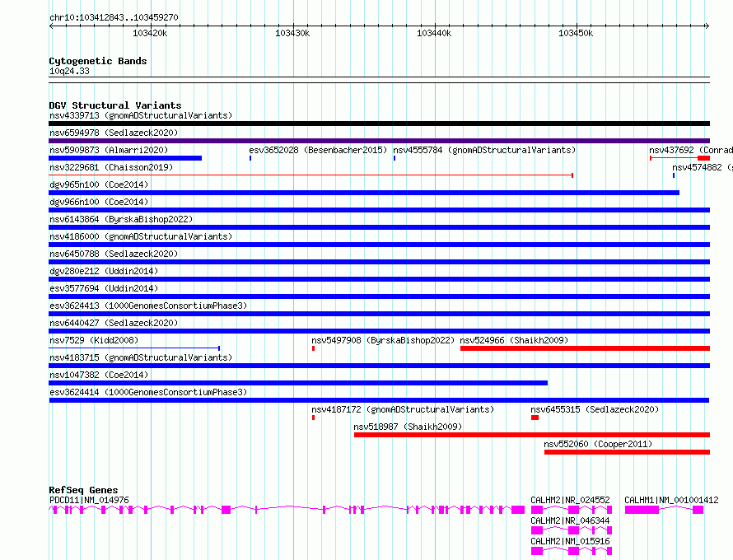Select the purple nsv6594978 Sedlazeck2020 variant bar
This screenshot has width=733, height=560.
[379, 141]
